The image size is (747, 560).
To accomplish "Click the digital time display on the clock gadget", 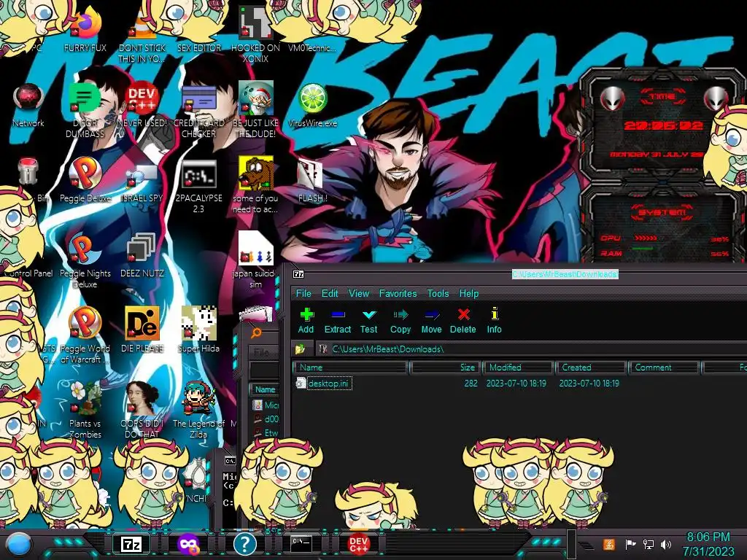I will tap(664, 125).
